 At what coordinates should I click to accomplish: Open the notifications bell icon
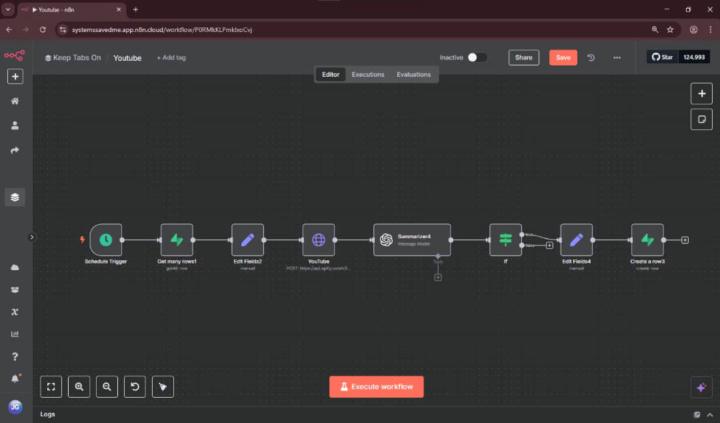tap(15, 378)
